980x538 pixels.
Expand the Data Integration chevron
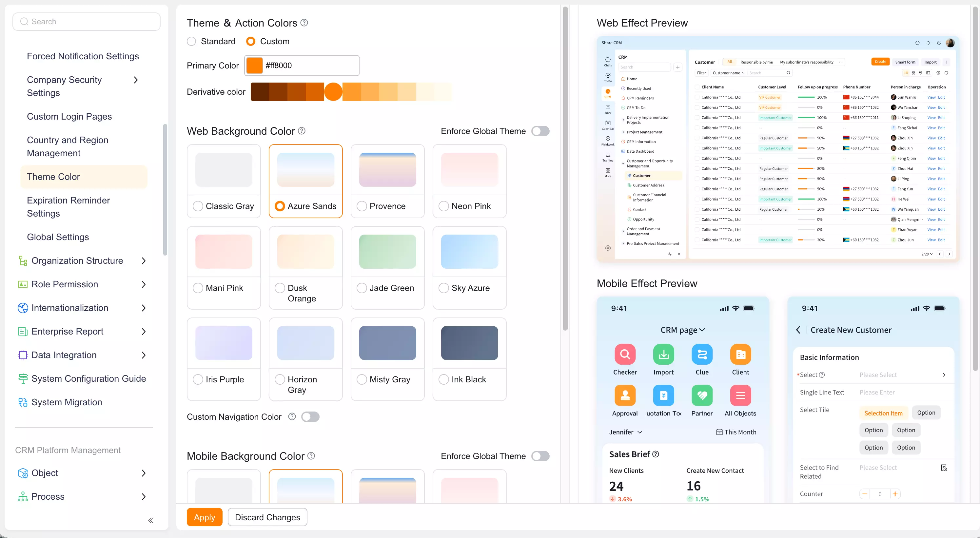(144, 355)
